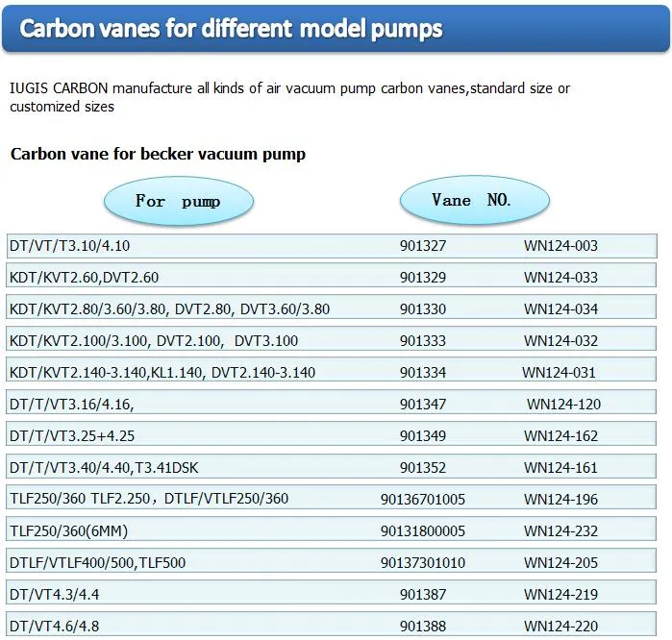Viewport: 672px width, 640px height.
Task: Select the KDT/KVT2.60,DVT2.60 pump cell
Action: [84, 278]
